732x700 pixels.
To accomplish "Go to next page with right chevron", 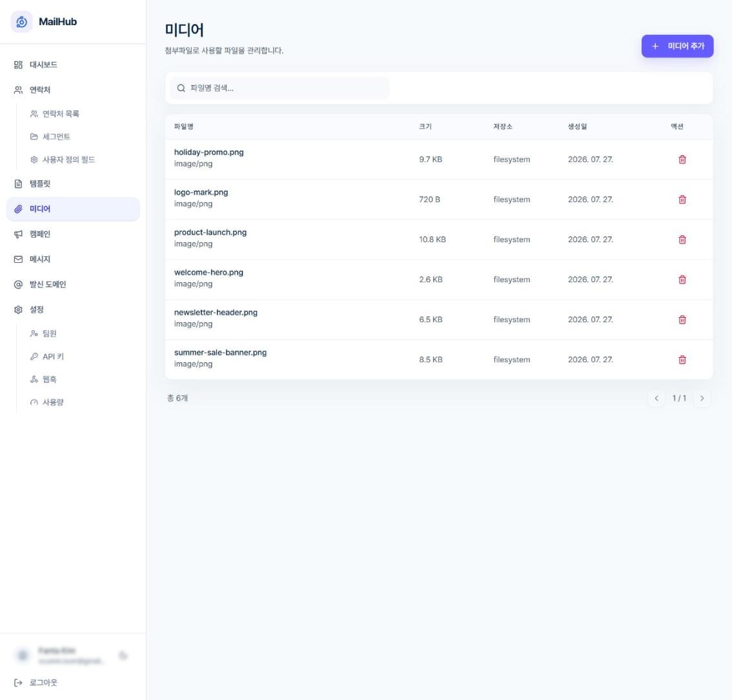I will pos(702,398).
